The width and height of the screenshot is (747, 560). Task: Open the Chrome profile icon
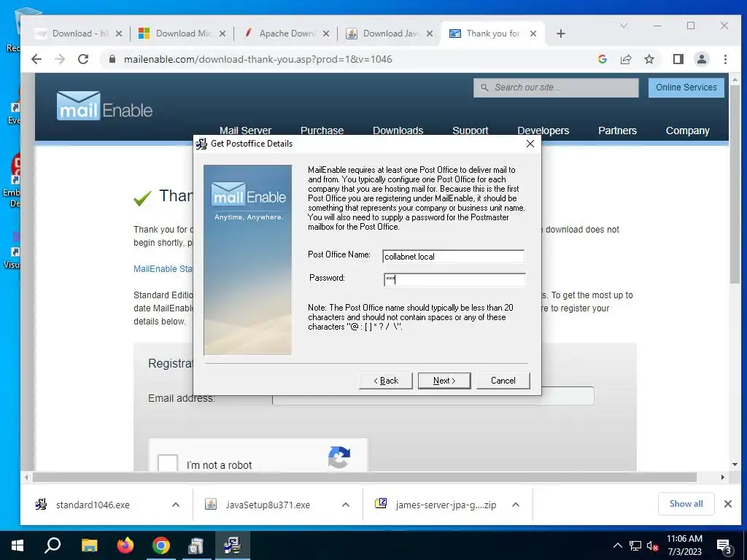(x=701, y=59)
